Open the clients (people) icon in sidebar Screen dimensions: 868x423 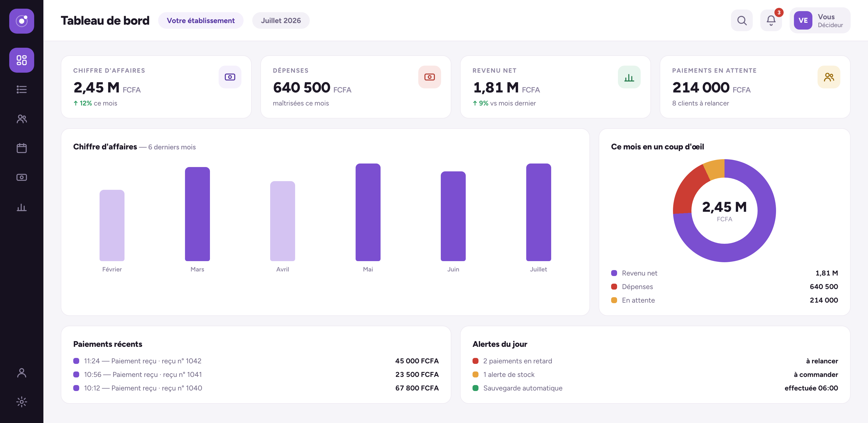(x=22, y=118)
